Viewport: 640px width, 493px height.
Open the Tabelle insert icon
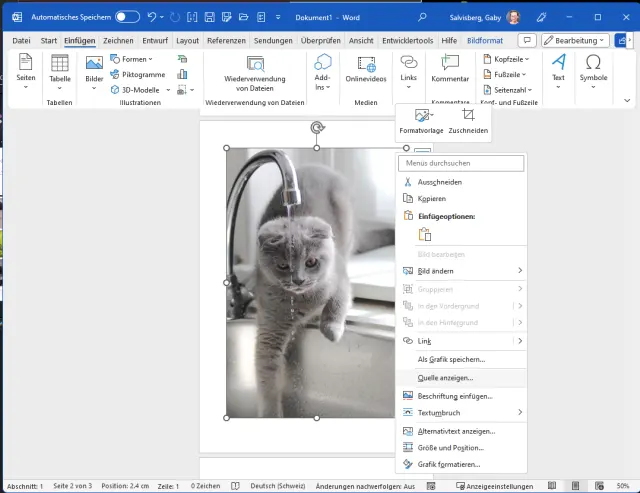click(60, 64)
